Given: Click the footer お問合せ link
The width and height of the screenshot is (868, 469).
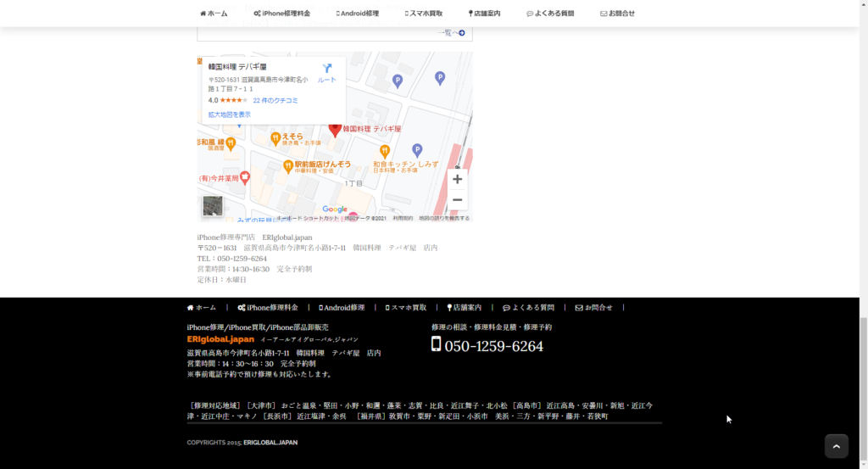Looking at the screenshot, I should [x=594, y=308].
